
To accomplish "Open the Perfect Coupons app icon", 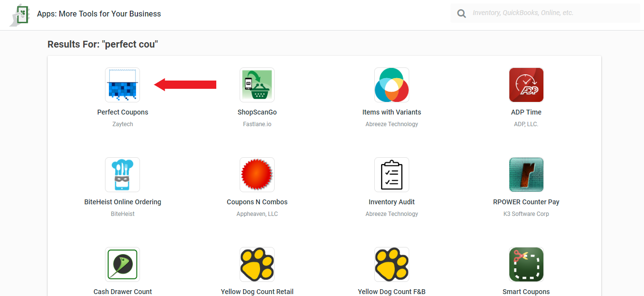I will (122, 85).
